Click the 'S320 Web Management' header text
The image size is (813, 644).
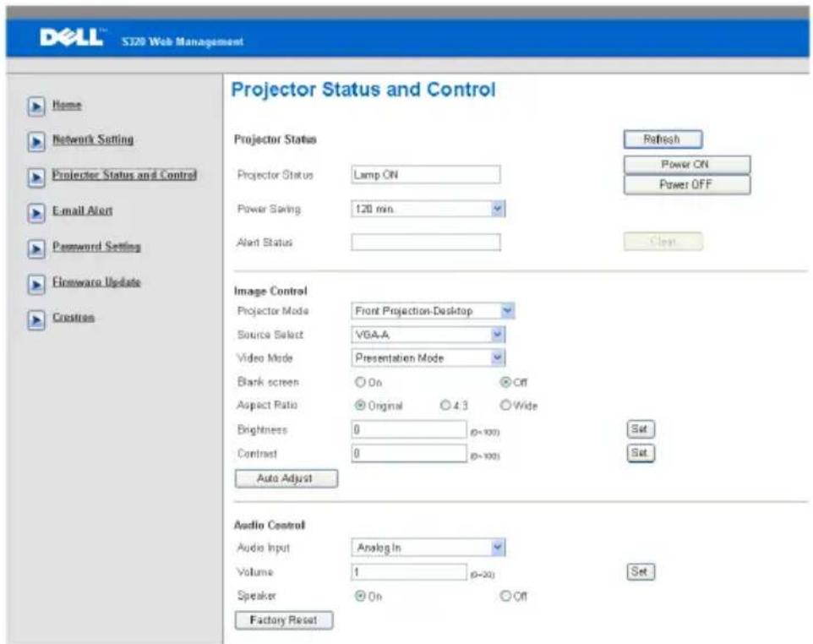183,41
